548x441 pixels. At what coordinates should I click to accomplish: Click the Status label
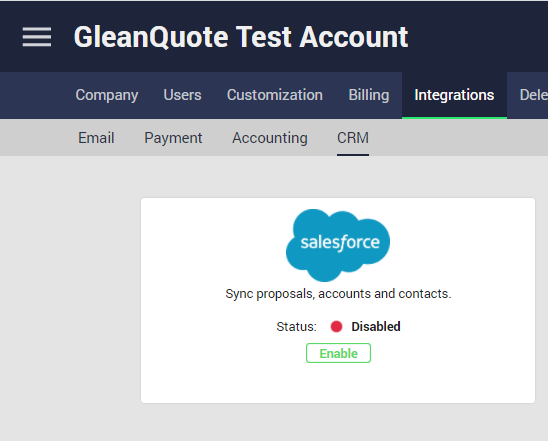click(x=296, y=327)
